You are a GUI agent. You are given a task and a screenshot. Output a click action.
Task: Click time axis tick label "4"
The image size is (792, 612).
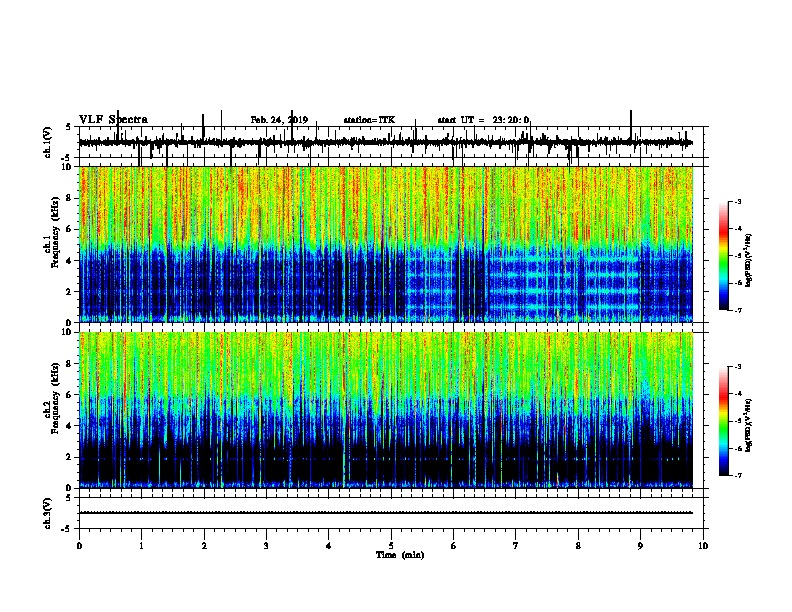coord(329,546)
